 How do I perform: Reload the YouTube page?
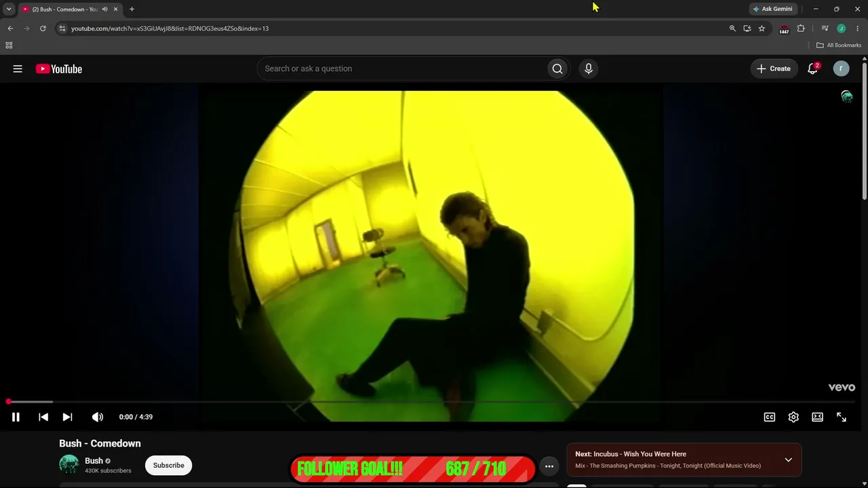43,28
